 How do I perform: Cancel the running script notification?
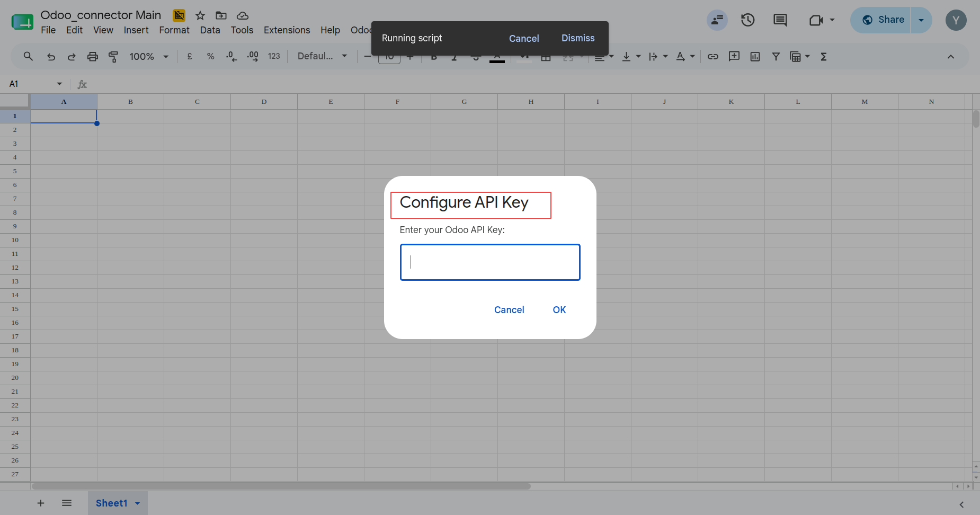pos(524,38)
